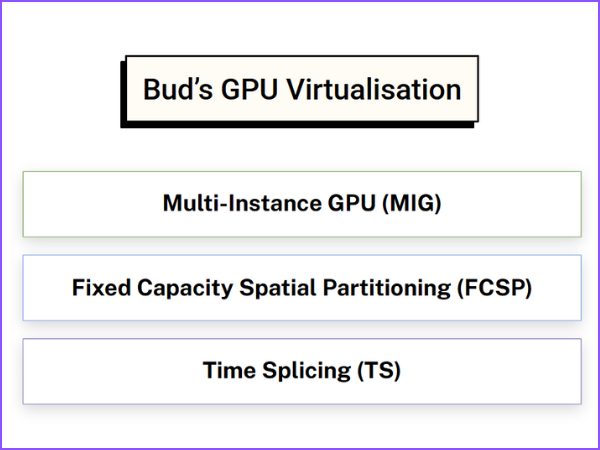Click the Bud's GPU Virtualisation title box
600x450 pixels.
point(299,90)
